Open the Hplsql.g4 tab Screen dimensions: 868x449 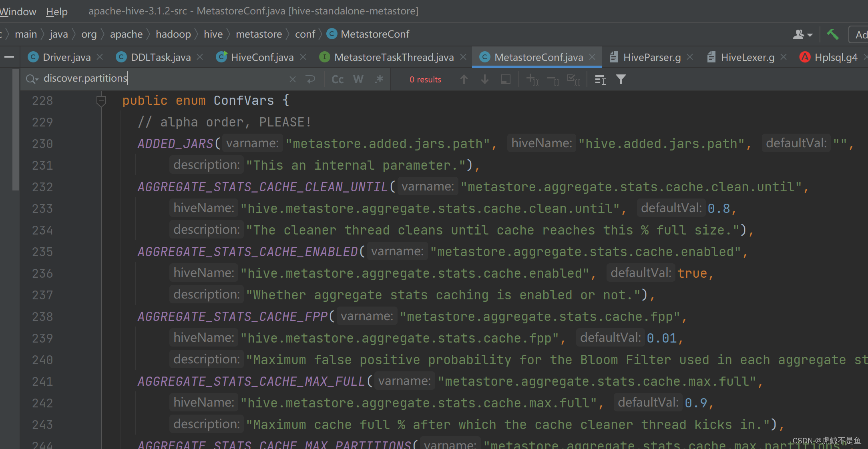tap(836, 57)
